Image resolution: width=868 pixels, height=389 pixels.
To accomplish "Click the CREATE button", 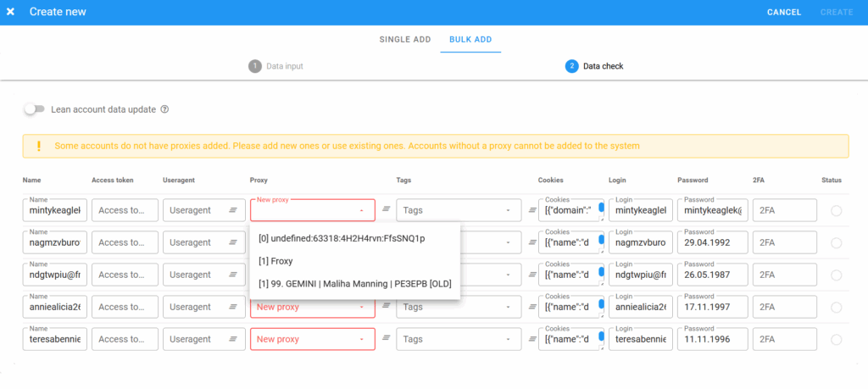I will [x=837, y=12].
